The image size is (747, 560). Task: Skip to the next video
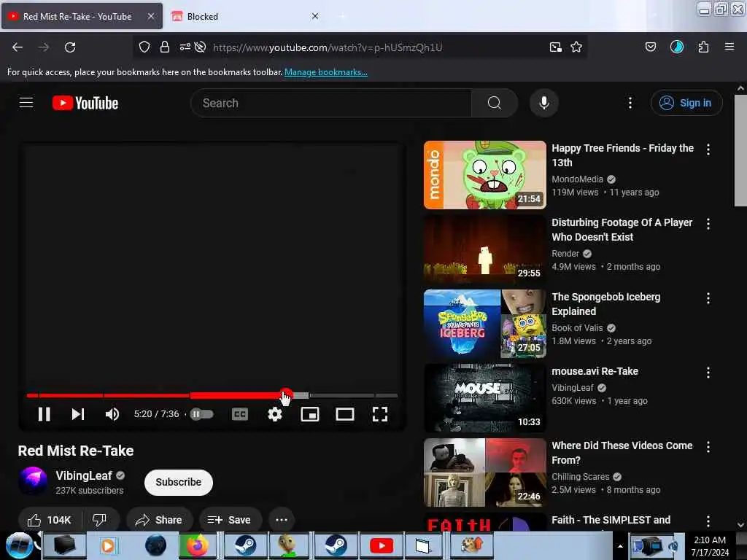pyautogui.click(x=78, y=414)
